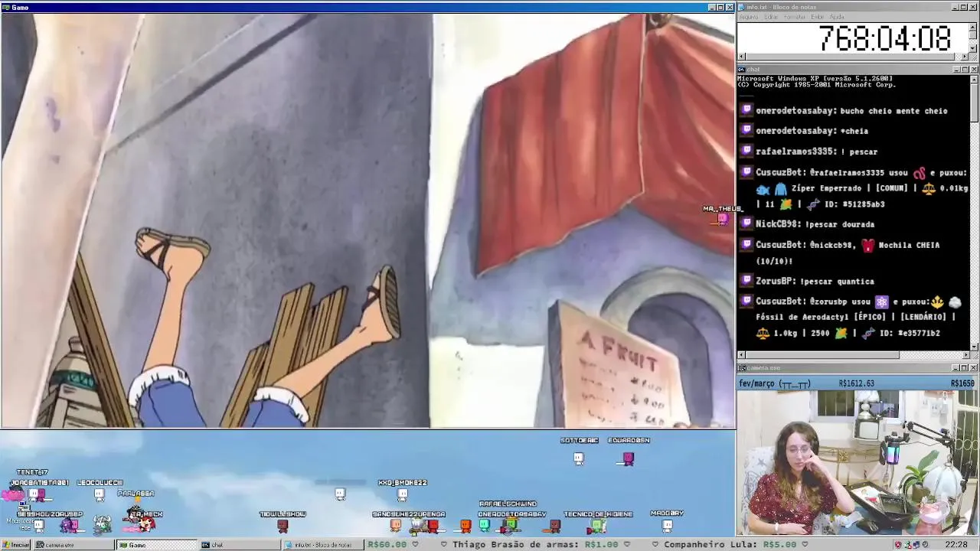Open the Iniciar start button
Image resolution: width=980 pixels, height=551 pixels.
coord(15,545)
